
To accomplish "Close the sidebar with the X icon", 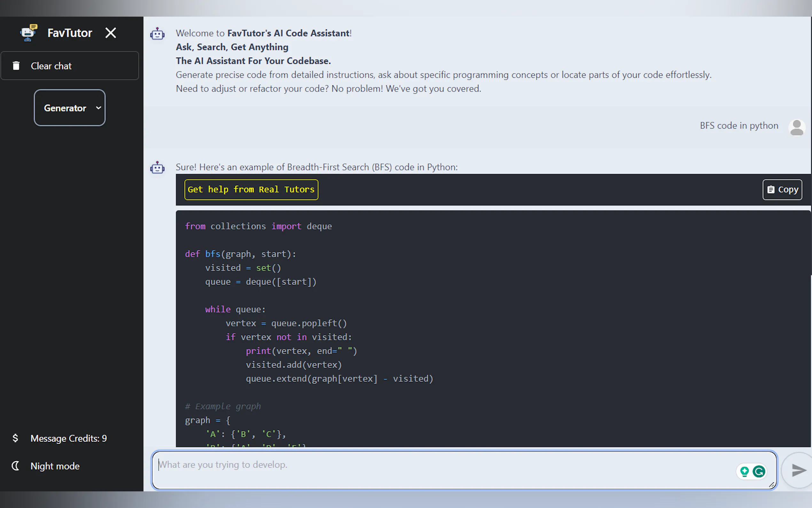I will [x=110, y=33].
